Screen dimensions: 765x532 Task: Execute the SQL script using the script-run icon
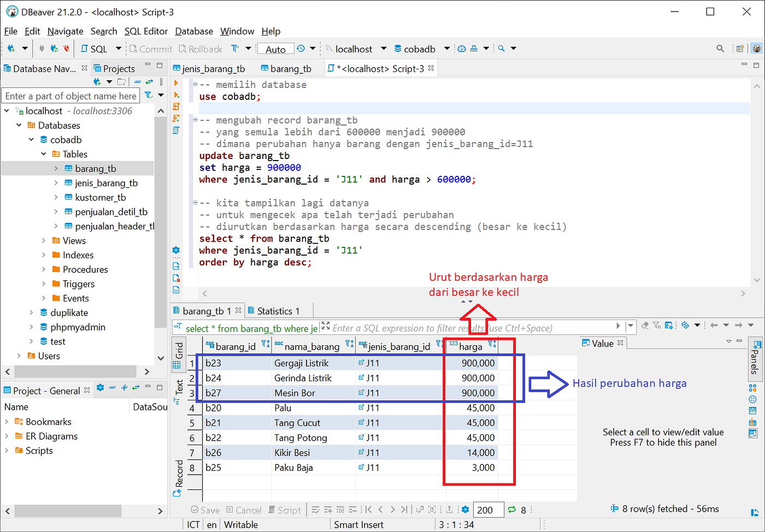tap(177, 106)
